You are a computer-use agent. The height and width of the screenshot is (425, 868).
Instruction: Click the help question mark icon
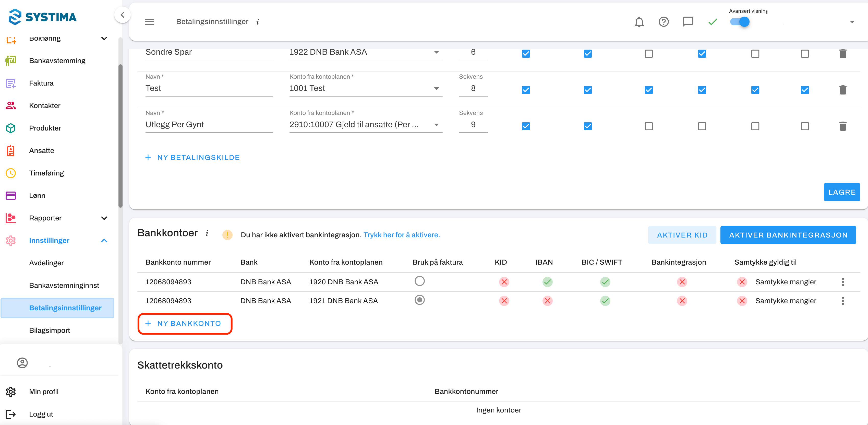click(664, 22)
